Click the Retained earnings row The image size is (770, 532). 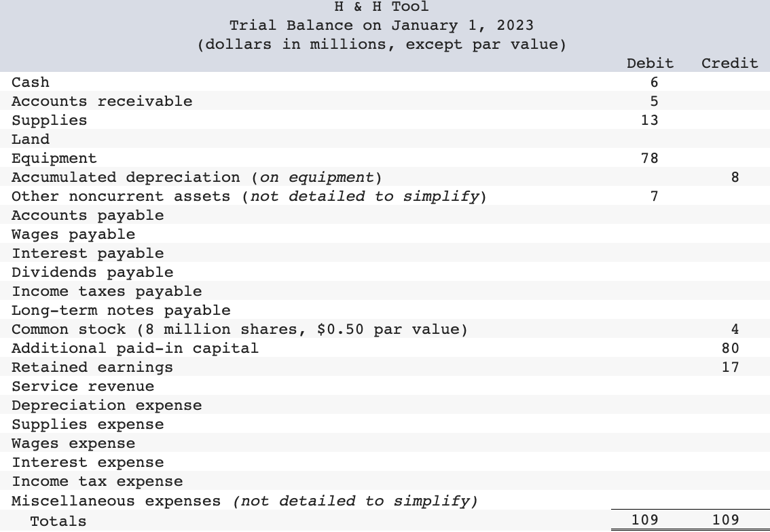click(88, 366)
